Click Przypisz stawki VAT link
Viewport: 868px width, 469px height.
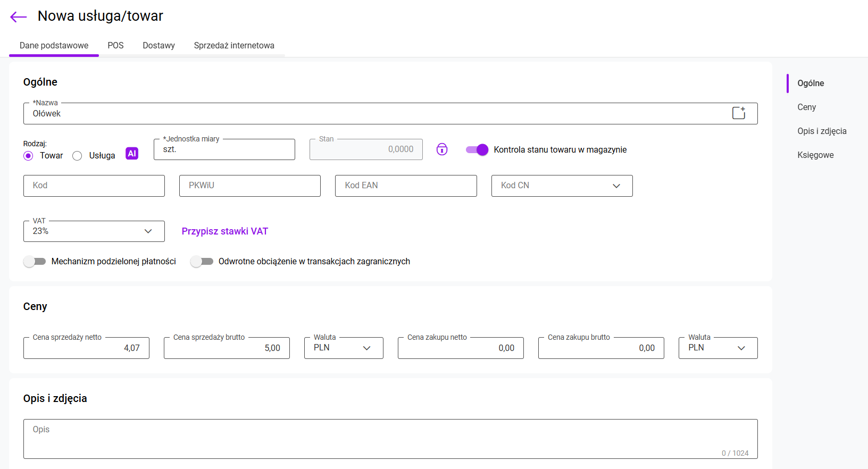tap(224, 231)
